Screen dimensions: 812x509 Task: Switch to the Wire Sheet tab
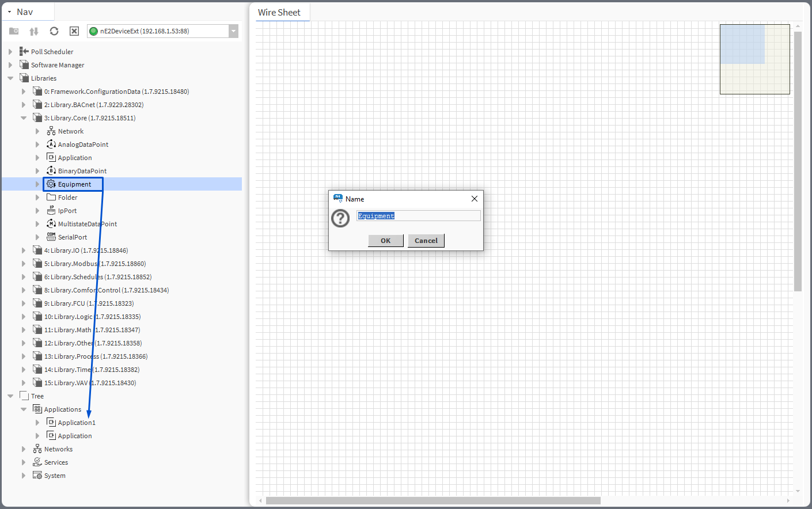pyautogui.click(x=279, y=13)
